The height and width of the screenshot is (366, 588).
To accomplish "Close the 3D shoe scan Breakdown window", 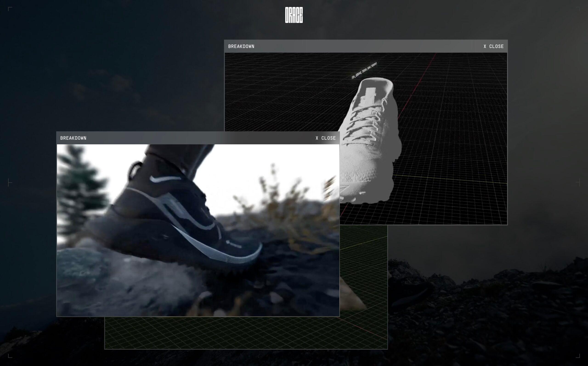I will 493,46.
